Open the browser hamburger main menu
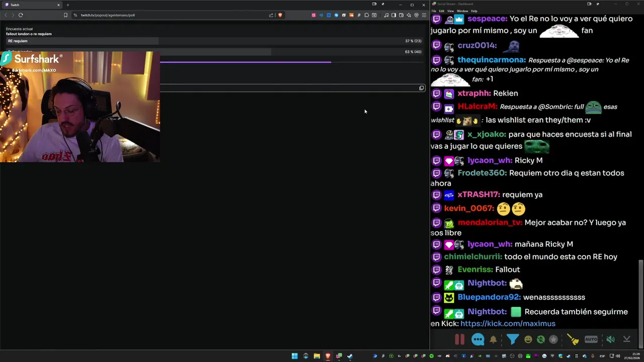Image resolution: width=644 pixels, height=362 pixels. pos(424,15)
